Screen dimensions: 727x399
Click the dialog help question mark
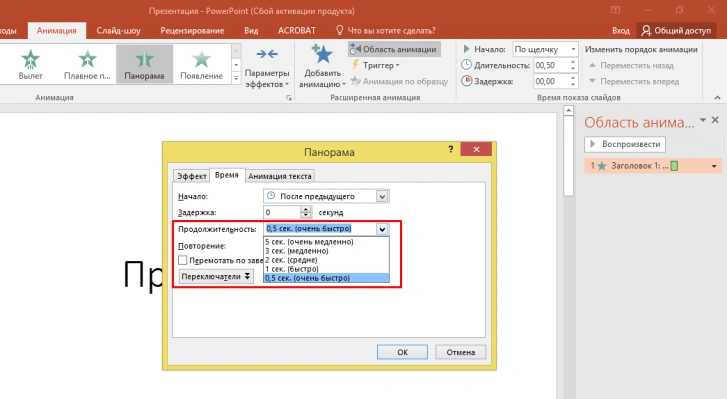[451, 149]
